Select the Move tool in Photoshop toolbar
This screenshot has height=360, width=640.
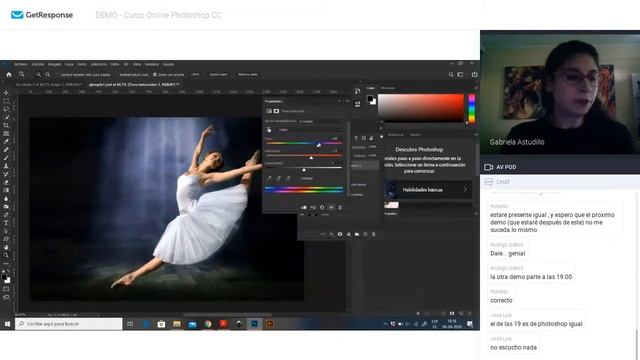(6, 93)
